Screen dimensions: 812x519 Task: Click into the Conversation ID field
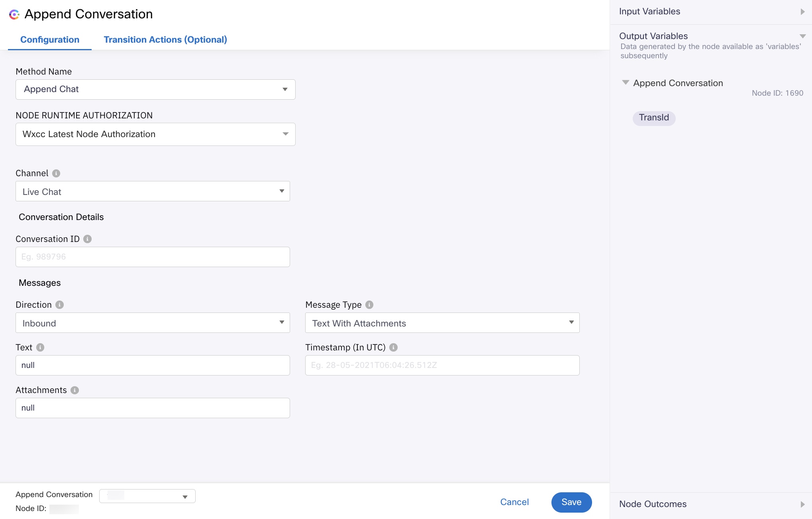click(x=153, y=257)
